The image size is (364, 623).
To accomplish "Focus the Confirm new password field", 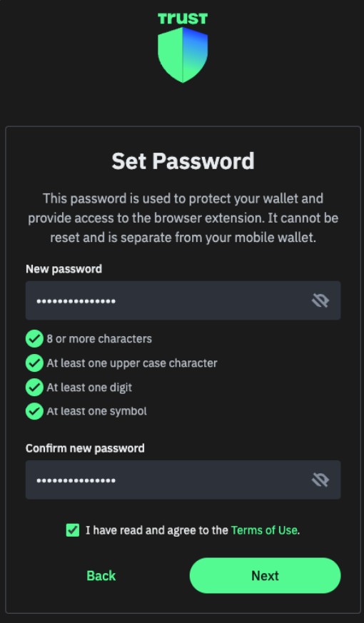I will 183,480.
